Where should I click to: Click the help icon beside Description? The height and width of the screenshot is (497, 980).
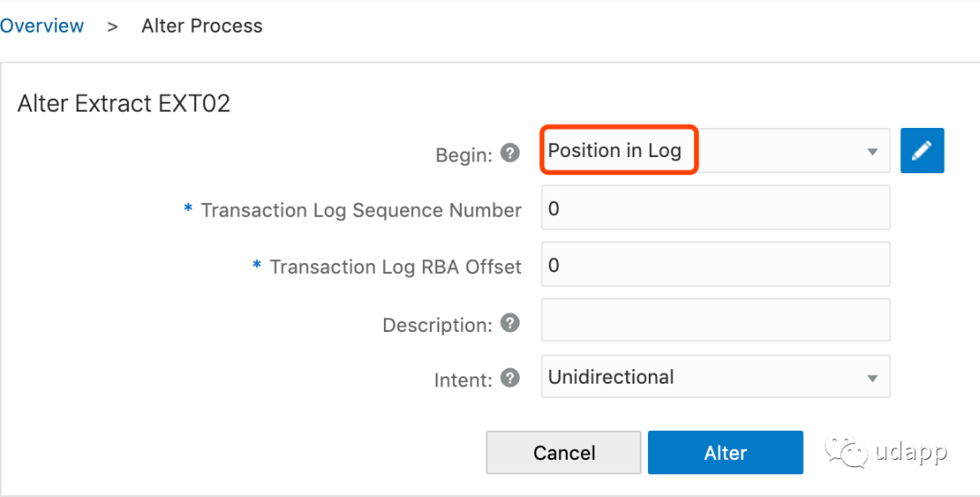pyautogui.click(x=511, y=323)
